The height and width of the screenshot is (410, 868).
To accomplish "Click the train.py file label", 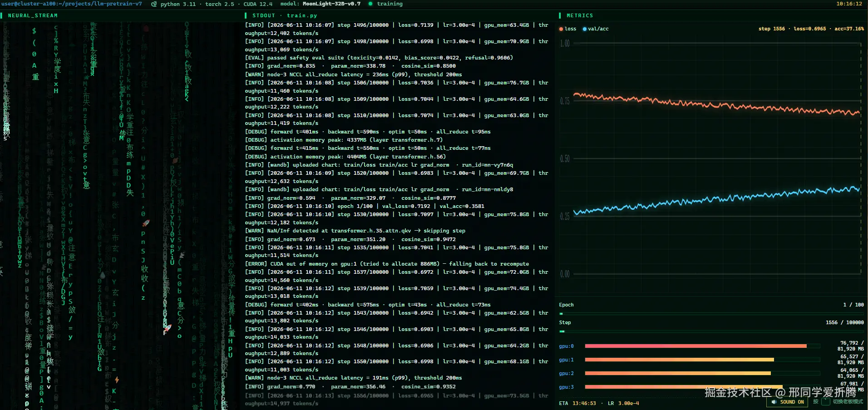I will [302, 15].
